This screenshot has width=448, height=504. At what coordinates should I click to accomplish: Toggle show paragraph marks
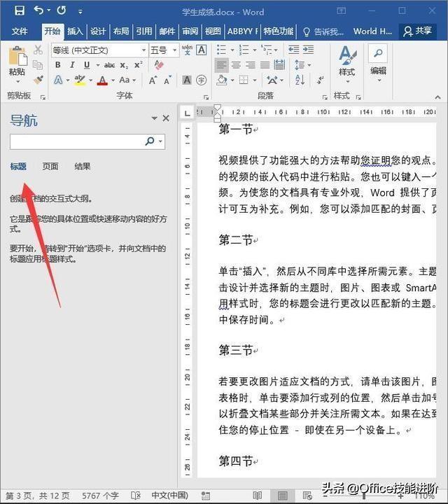coord(320,80)
